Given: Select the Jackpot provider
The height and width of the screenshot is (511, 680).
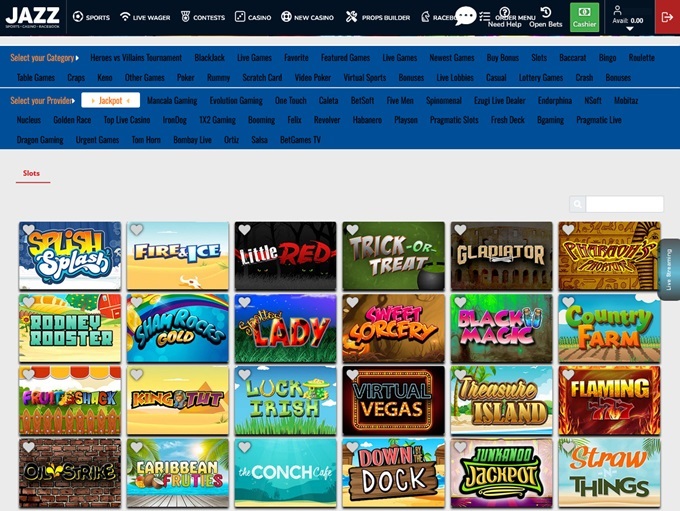Looking at the screenshot, I should (x=111, y=100).
